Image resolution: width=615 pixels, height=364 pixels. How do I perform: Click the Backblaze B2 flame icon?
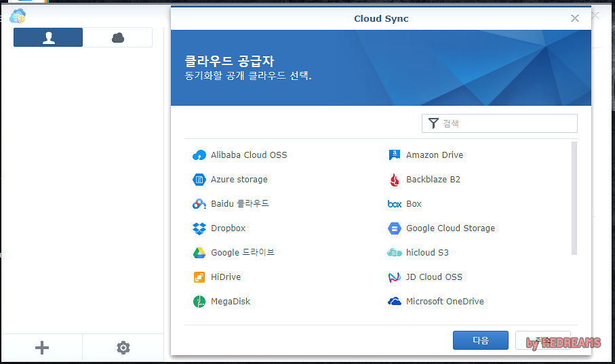point(395,180)
